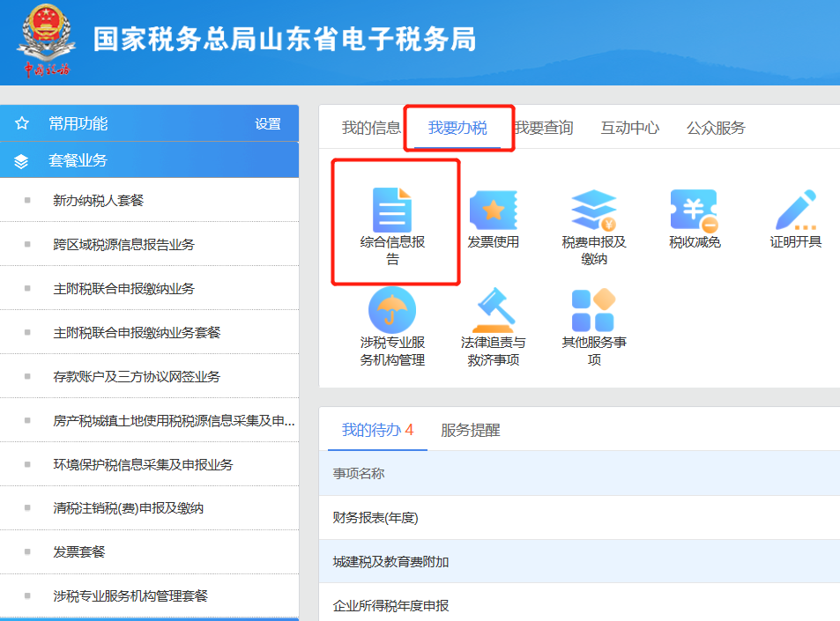Screen dimensions: 840x621
Task: Open the 法律追责与救济事项 gavel icon
Action: 493,310
